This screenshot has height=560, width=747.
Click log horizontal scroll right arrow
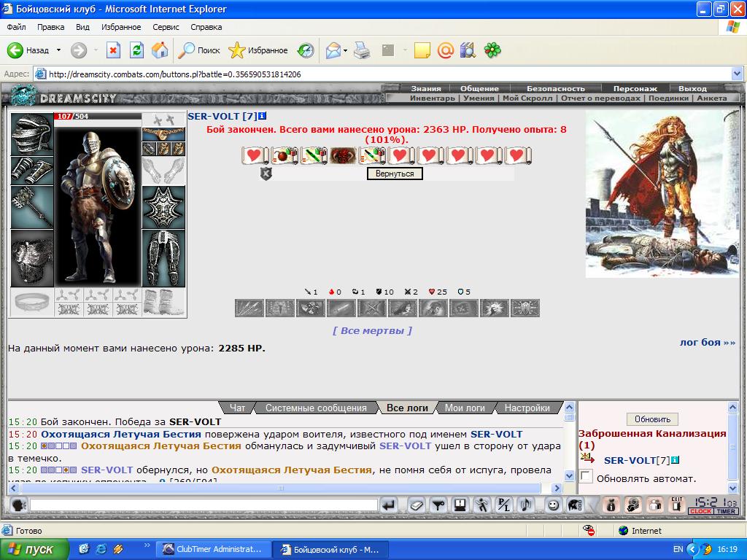557,488
